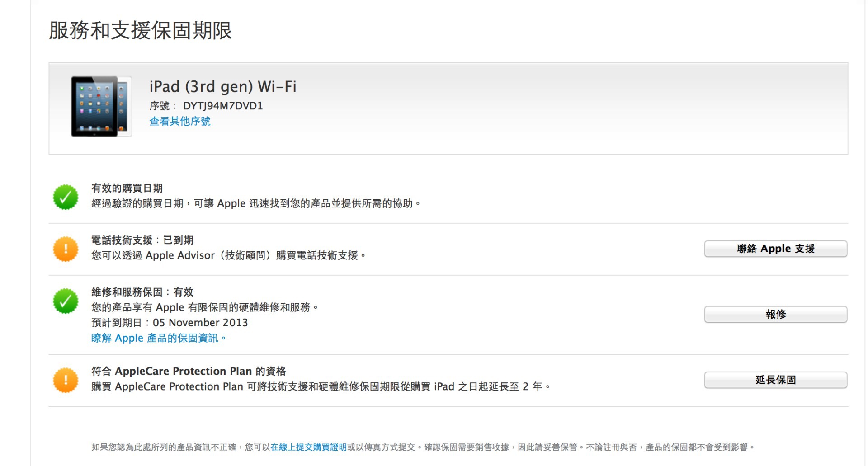Click the green checkmark beside 維修和服務保固
The width and height of the screenshot is (868, 466).
point(66,301)
